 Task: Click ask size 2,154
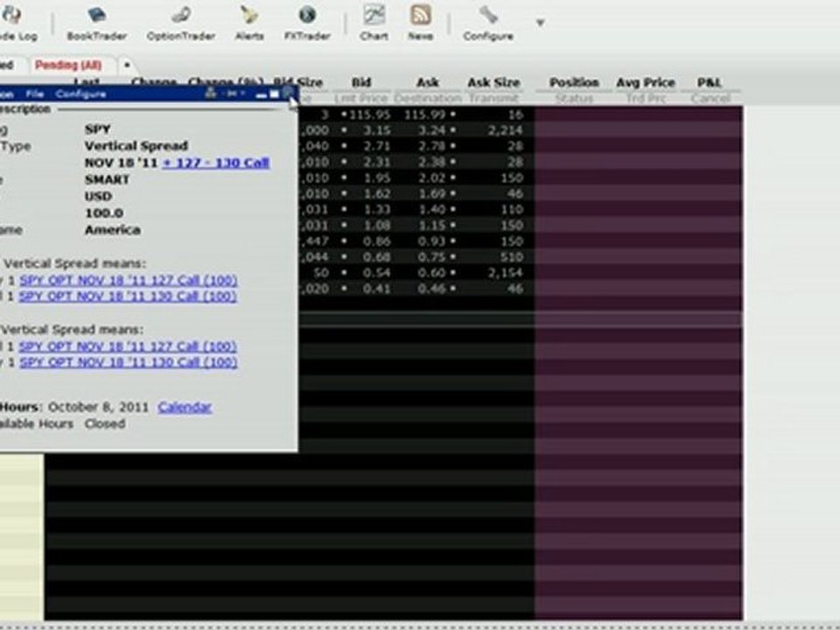(x=505, y=273)
